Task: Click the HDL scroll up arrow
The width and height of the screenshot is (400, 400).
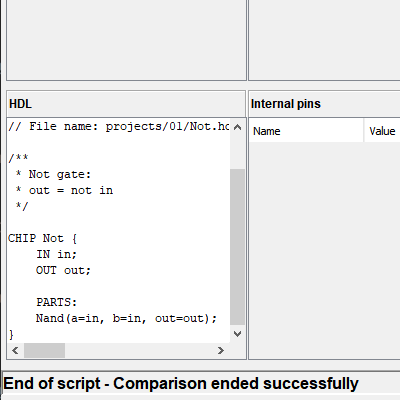Action: point(237,127)
